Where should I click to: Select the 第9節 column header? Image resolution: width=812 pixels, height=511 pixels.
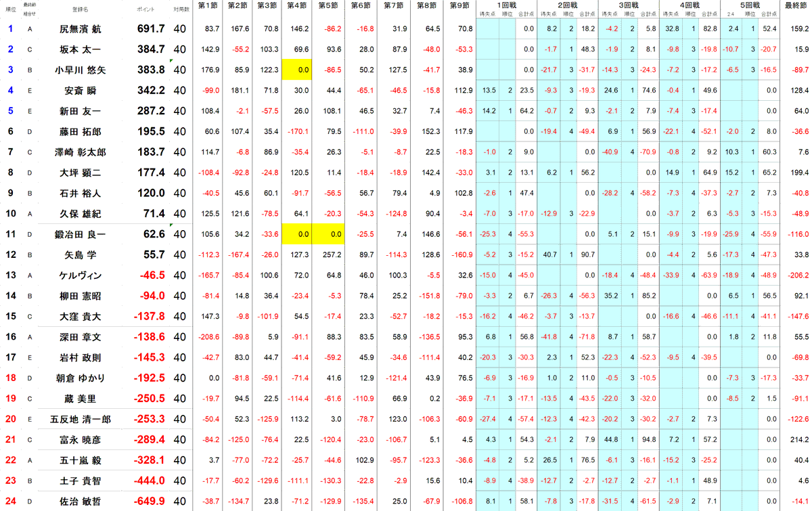click(460, 5)
